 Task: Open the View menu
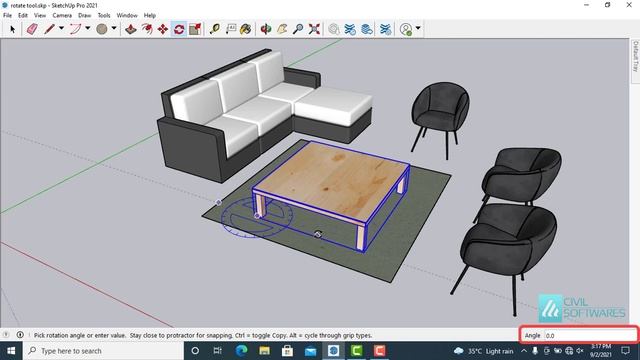click(40, 16)
